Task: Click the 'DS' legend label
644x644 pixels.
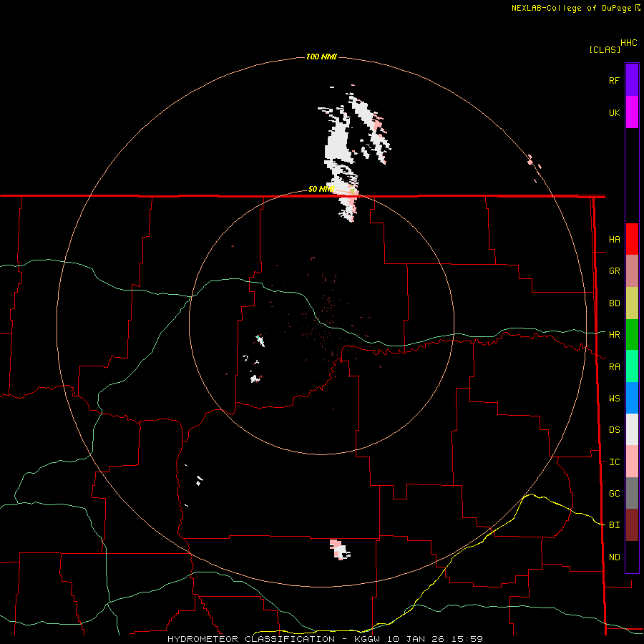Action: [x=614, y=430]
